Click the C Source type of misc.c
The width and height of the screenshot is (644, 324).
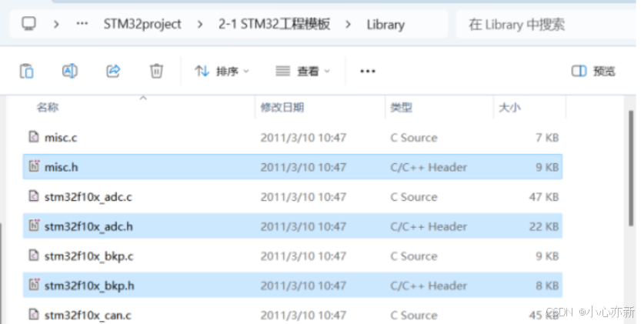tap(414, 138)
